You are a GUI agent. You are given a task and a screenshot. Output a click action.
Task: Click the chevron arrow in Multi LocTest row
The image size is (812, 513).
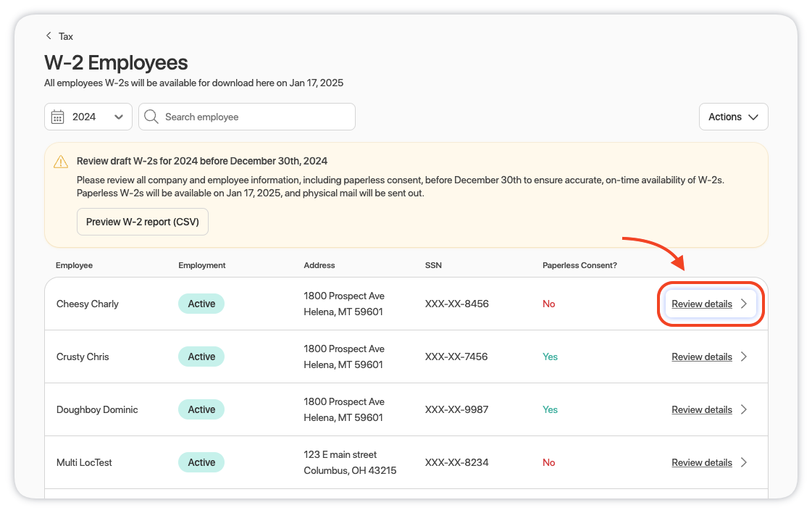click(x=744, y=463)
